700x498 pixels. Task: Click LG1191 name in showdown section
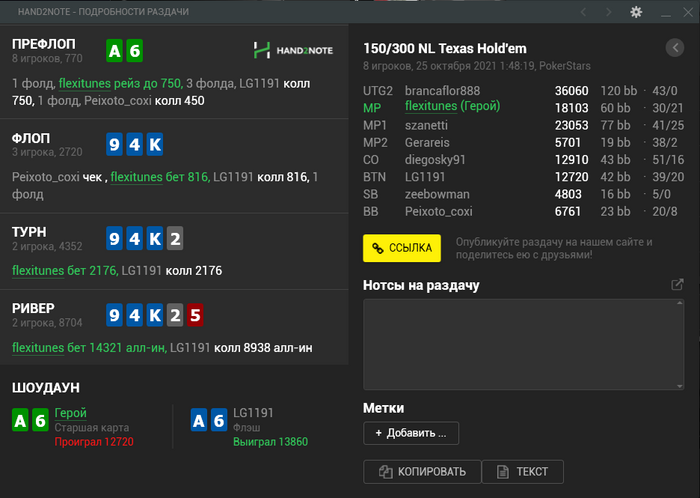(252, 412)
